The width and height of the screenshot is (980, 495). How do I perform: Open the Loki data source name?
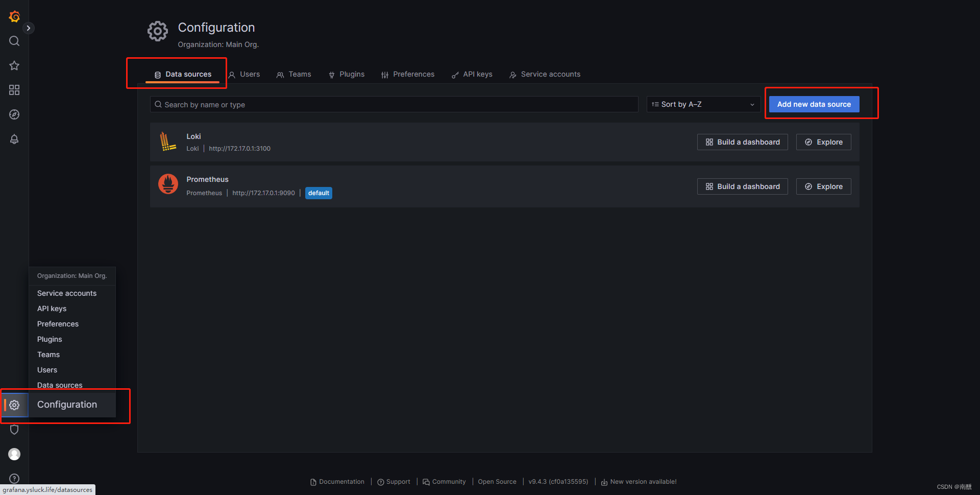pyautogui.click(x=193, y=136)
